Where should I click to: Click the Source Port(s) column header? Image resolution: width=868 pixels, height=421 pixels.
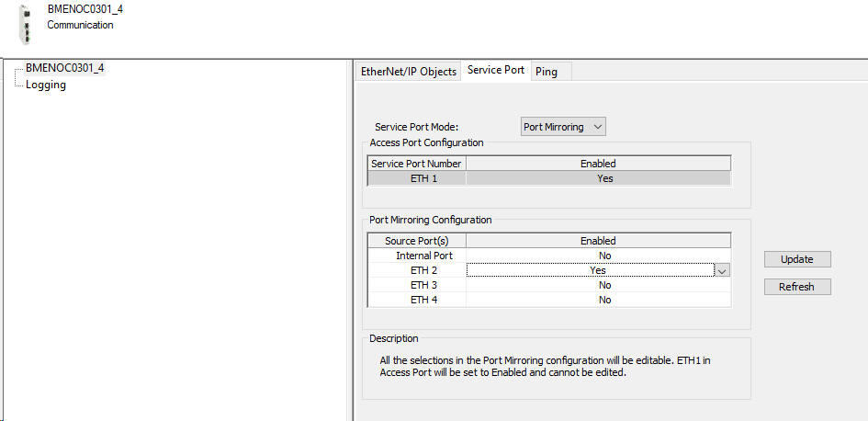417,241
